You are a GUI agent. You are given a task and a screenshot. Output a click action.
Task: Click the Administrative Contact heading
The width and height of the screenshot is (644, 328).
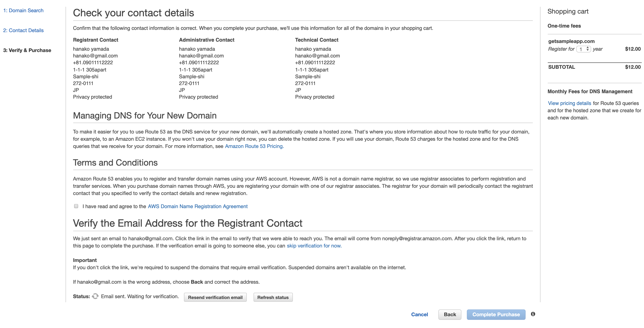pos(207,40)
